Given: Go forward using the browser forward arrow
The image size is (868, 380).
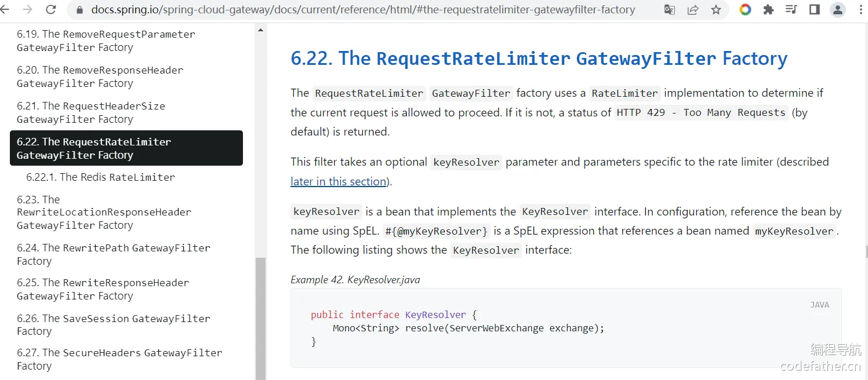Looking at the screenshot, I should [27, 9].
